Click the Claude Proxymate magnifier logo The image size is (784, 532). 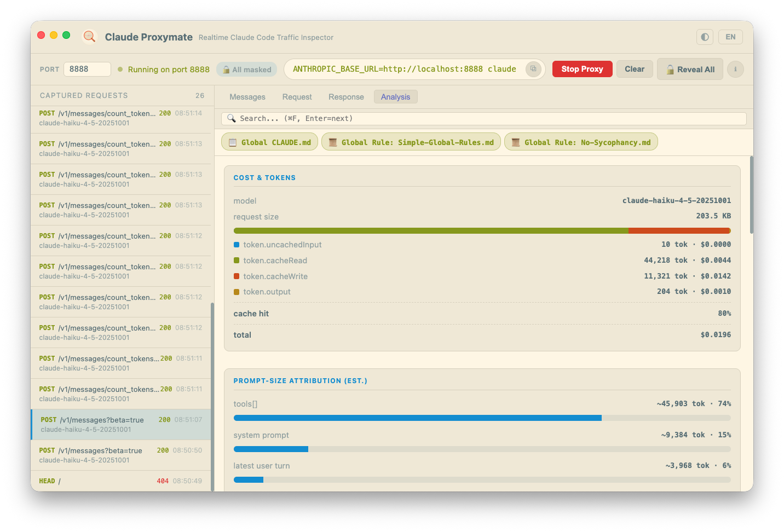point(89,37)
